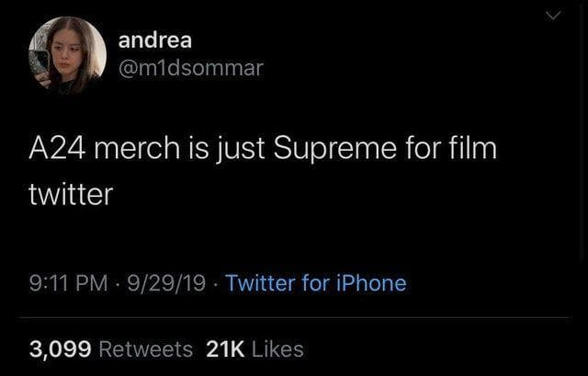Screen dimensions: 588x376
Task: Click andrea's profile picture
Action: 66,55
